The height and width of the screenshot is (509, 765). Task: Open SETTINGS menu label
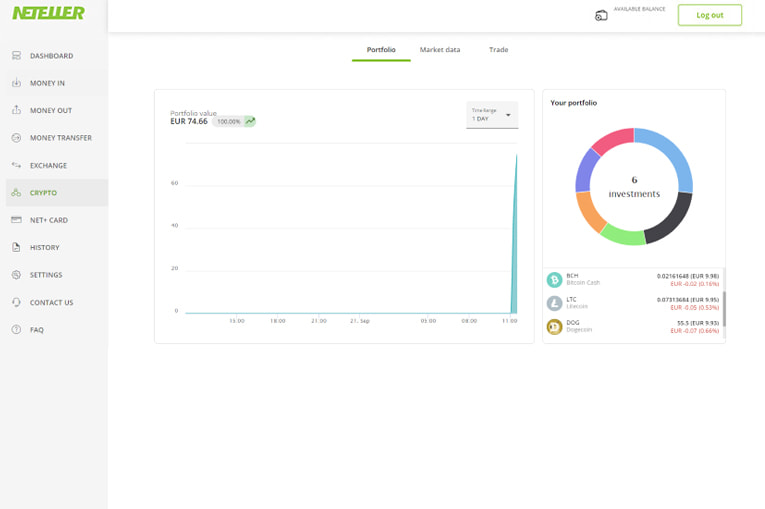[x=46, y=275]
